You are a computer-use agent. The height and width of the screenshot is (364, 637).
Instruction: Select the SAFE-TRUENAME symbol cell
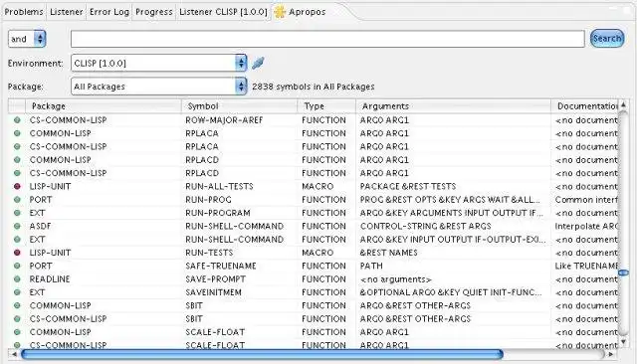click(x=221, y=266)
